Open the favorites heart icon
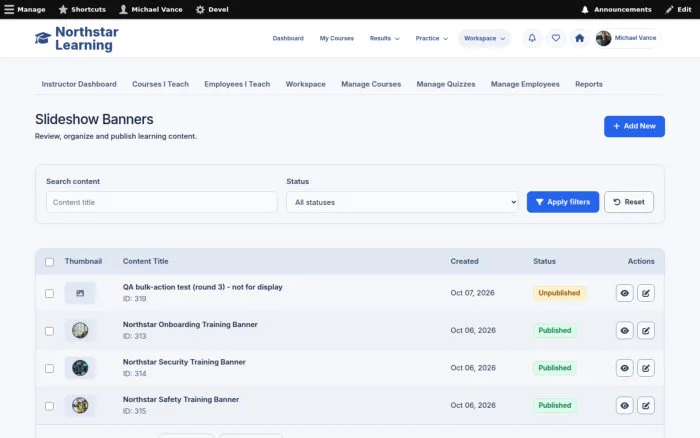Screen dimensions: 700x438 tap(555, 38)
